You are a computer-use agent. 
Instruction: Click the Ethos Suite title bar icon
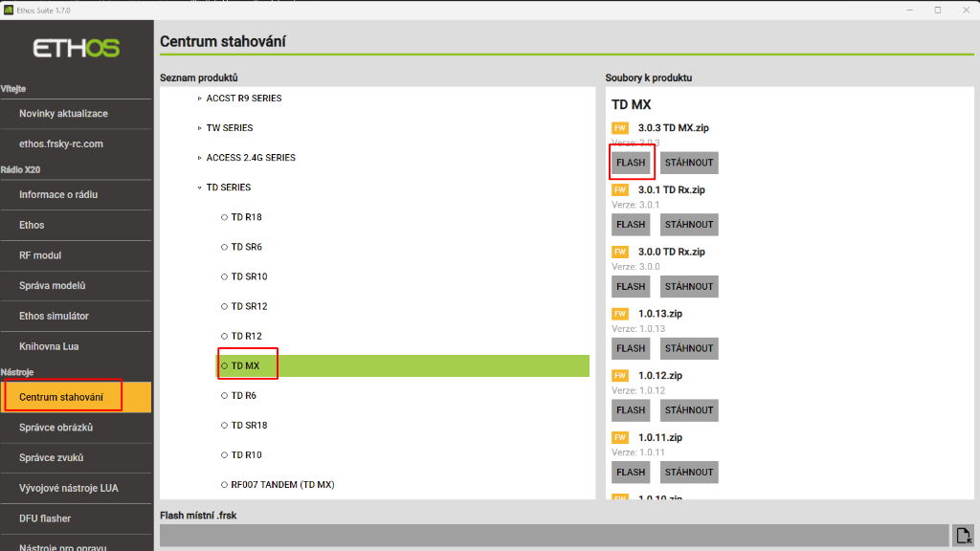coord(9,10)
